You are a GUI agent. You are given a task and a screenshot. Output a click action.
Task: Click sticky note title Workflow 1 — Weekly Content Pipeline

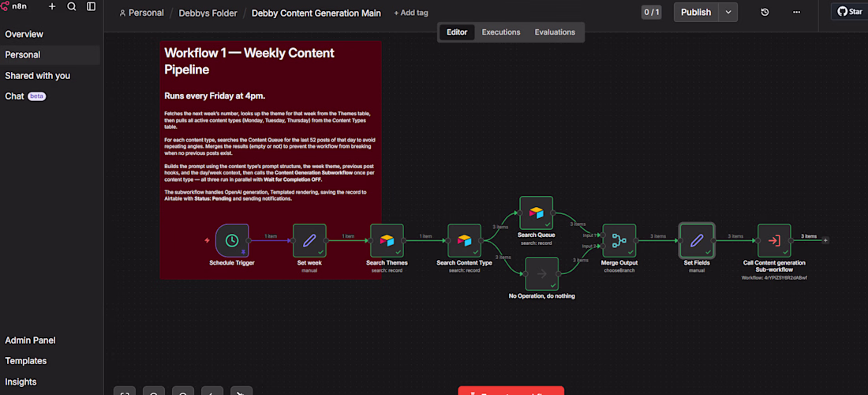(249, 62)
